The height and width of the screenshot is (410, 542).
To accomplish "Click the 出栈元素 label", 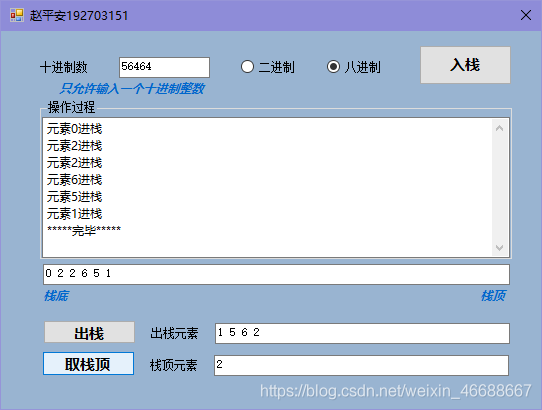I will point(174,333).
